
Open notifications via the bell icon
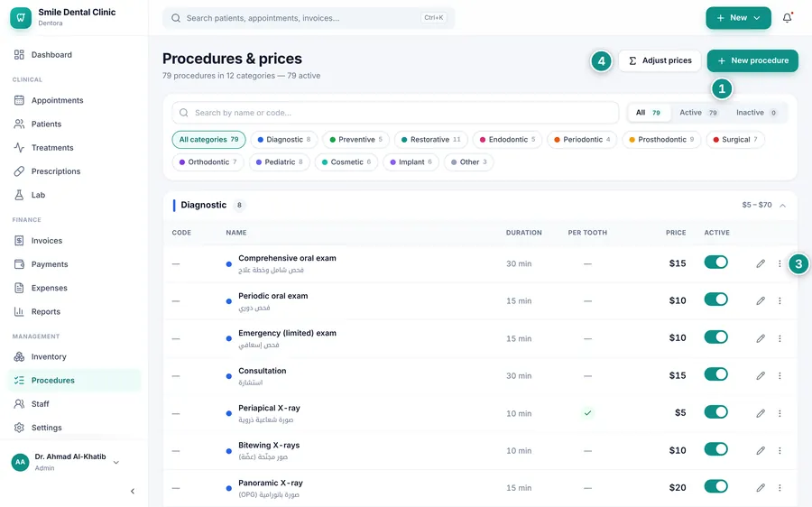click(x=787, y=18)
